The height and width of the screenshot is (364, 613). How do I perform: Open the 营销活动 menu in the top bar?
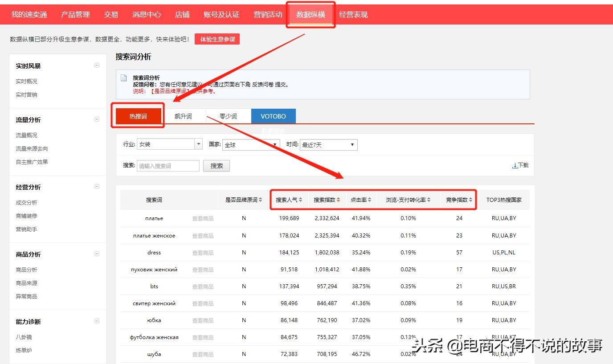click(x=267, y=14)
